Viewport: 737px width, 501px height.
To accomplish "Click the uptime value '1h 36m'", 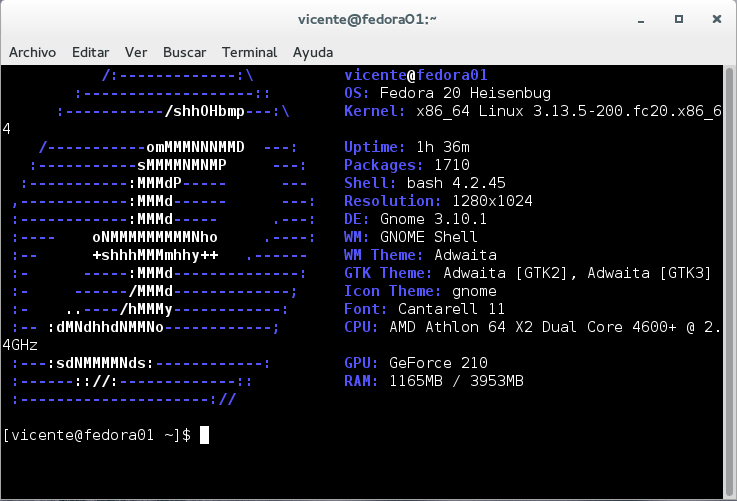I will click(x=443, y=147).
